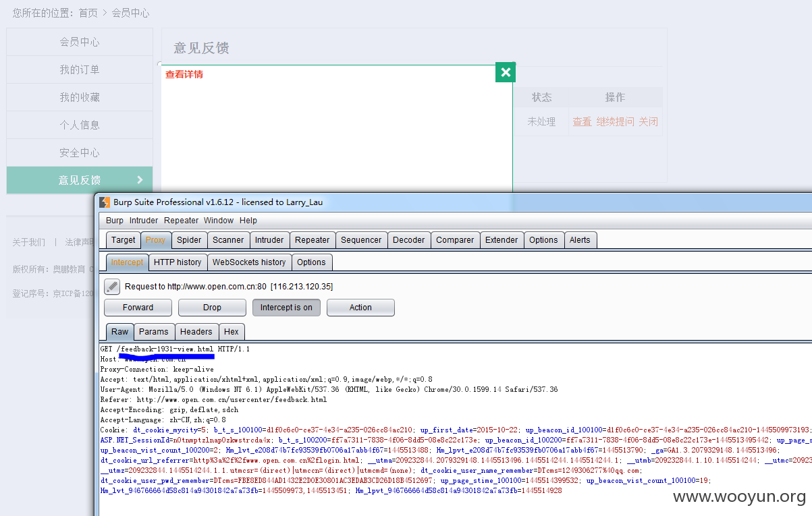Click the 操作 column header

(x=615, y=97)
